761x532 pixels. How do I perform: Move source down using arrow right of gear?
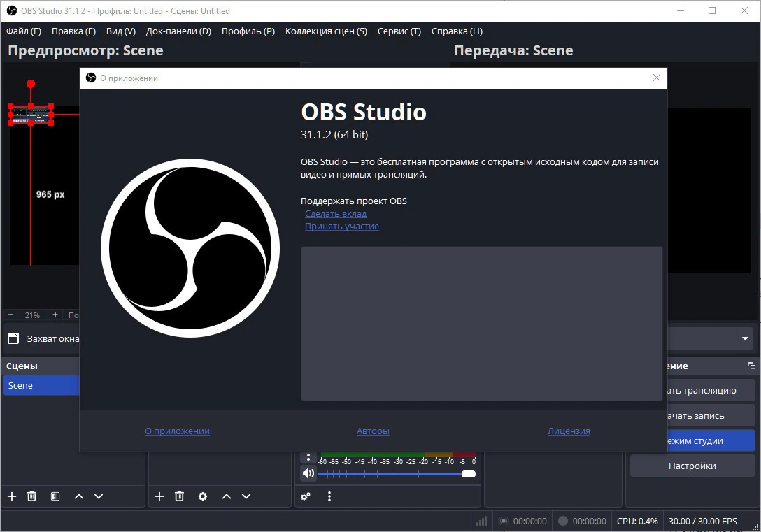coord(246,496)
